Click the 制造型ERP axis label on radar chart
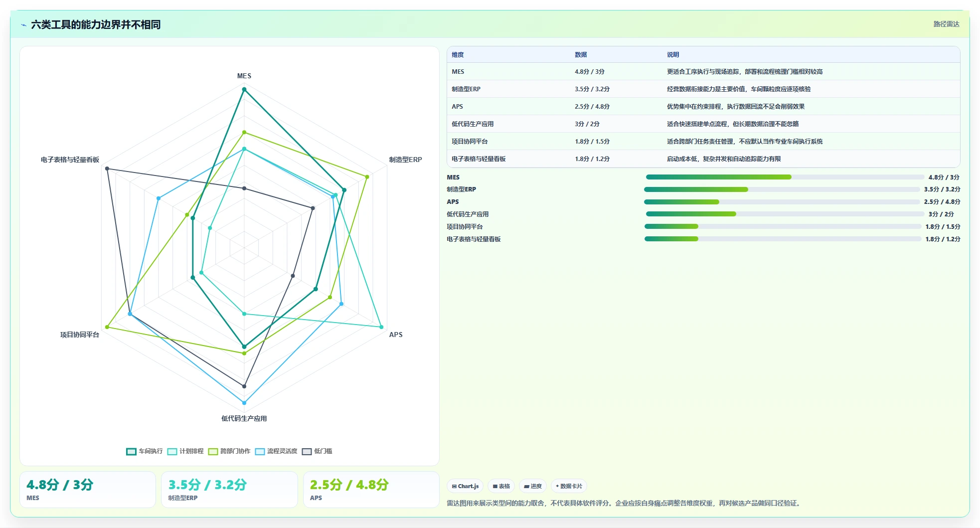This screenshot has width=980, height=528. (405, 160)
